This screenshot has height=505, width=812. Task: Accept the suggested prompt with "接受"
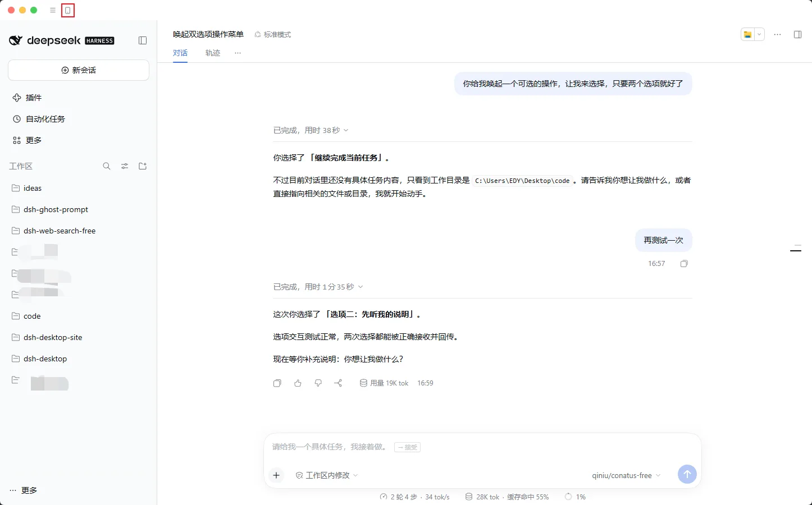408,447
